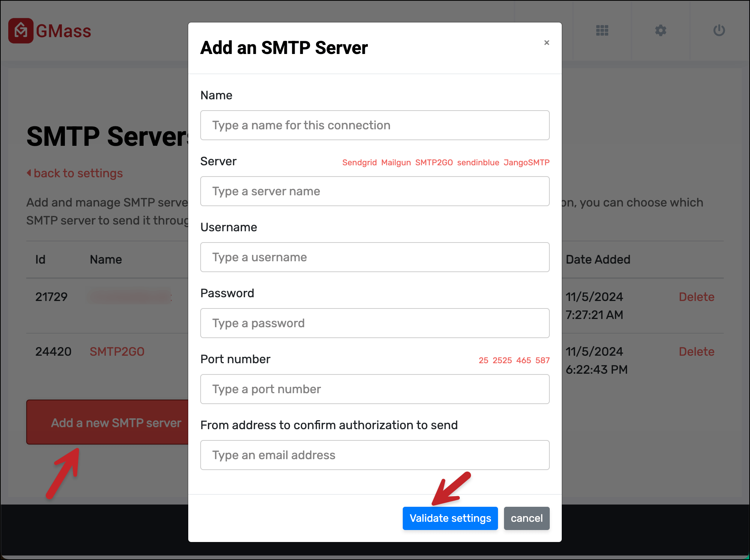Screen dimensions: 750x560
Task: Choose the SMTP2GO server preset link
Action: (x=434, y=163)
